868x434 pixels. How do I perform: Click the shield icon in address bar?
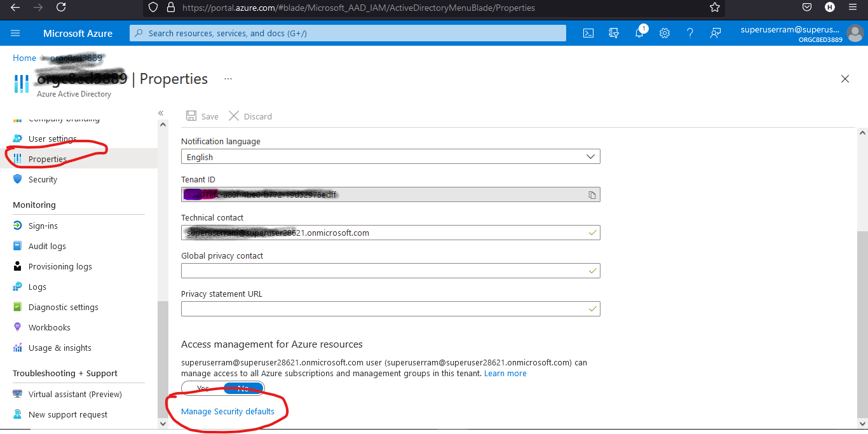tap(152, 8)
